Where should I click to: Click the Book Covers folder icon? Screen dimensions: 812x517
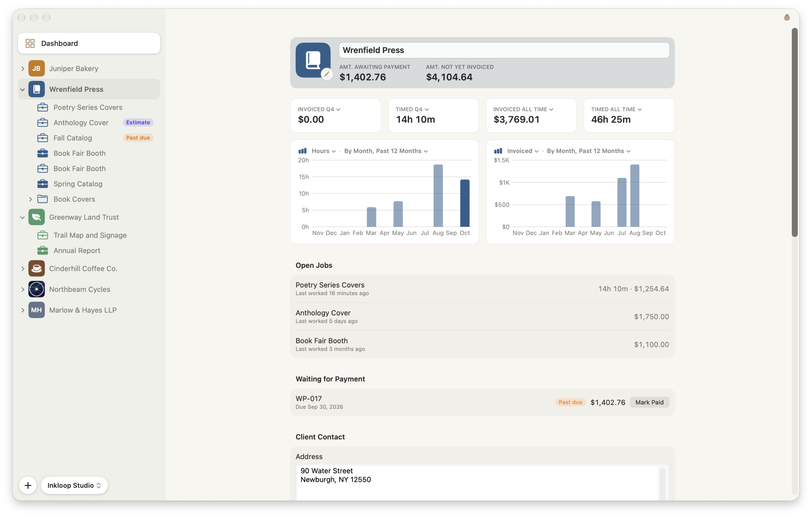pyautogui.click(x=43, y=199)
